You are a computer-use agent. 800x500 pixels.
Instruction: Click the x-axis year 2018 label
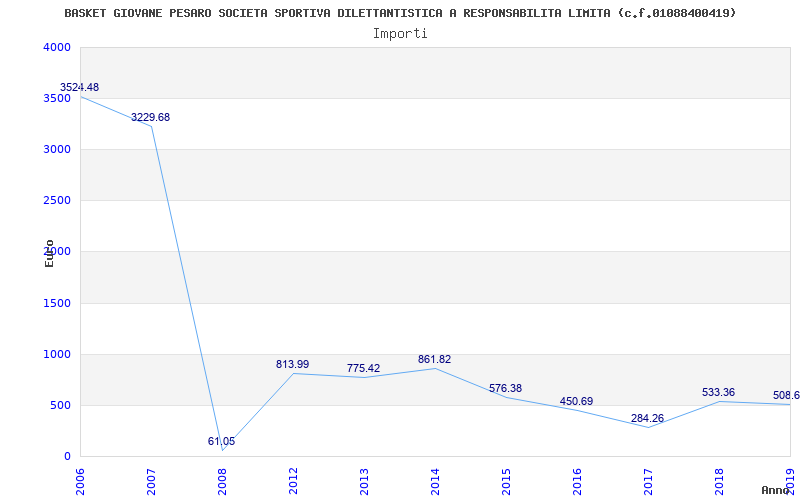pos(718,482)
